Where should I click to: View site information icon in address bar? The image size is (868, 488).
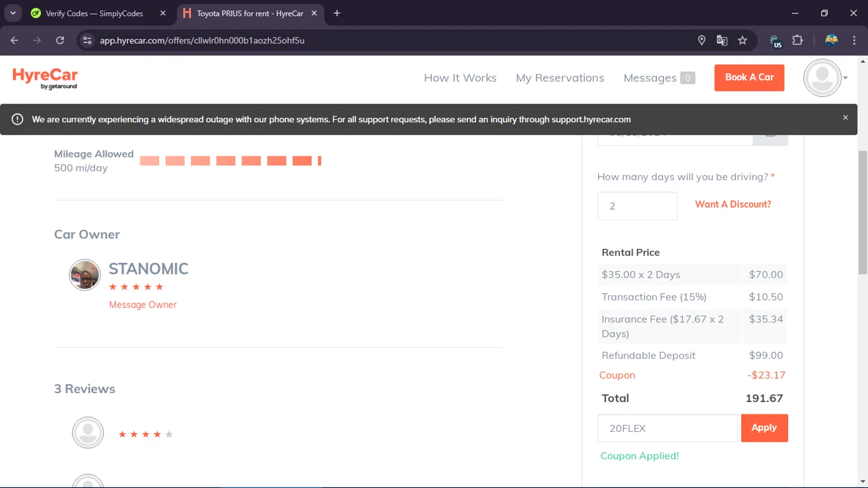[87, 41]
